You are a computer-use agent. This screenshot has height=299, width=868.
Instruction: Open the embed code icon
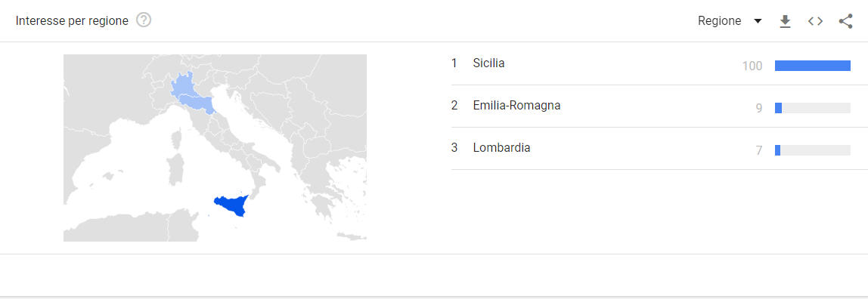pos(815,21)
